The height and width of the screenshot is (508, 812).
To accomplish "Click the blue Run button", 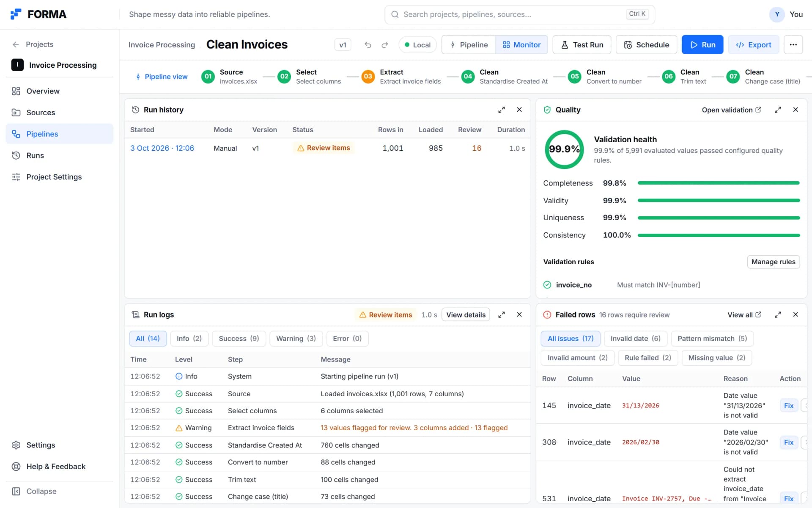I will point(702,45).
